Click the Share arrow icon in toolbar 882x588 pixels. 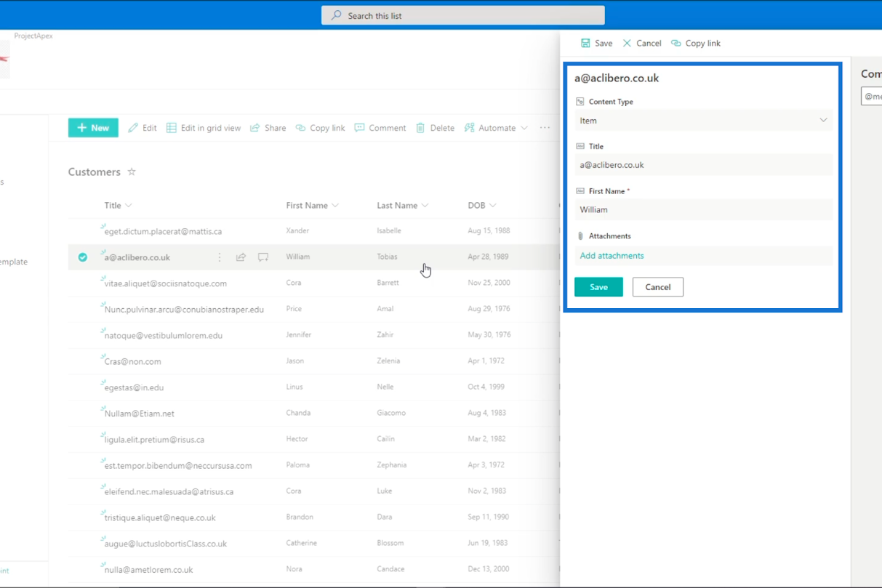255,128
